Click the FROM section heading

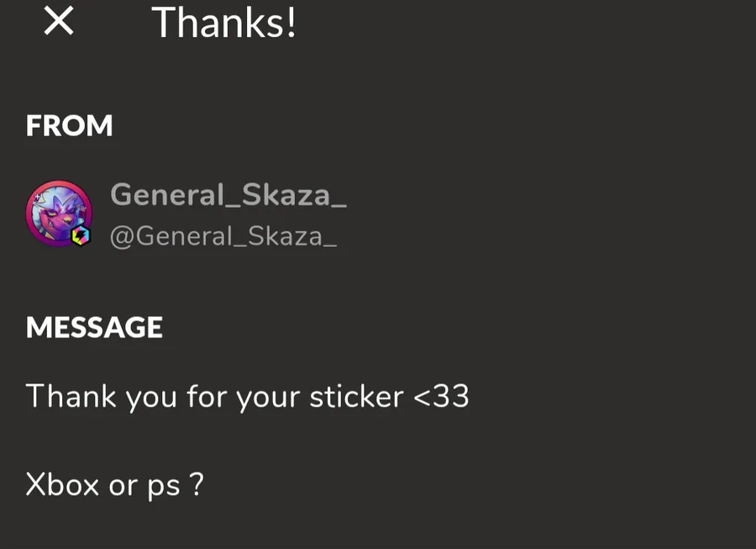70,126
